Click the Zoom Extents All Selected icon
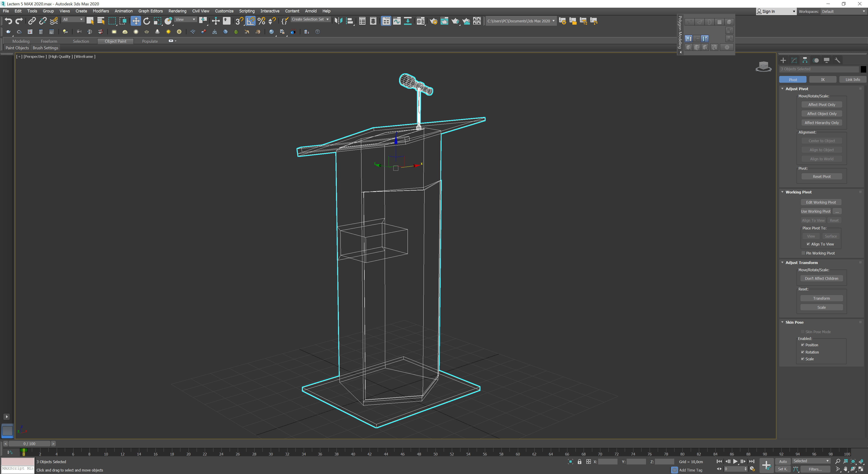This screenshot has width=868, height=474. 861,461
